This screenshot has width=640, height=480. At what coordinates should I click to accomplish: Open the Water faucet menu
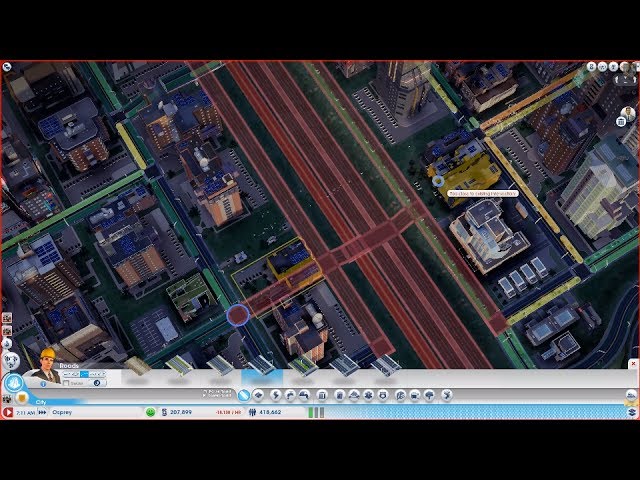click(x=290, y=395)
